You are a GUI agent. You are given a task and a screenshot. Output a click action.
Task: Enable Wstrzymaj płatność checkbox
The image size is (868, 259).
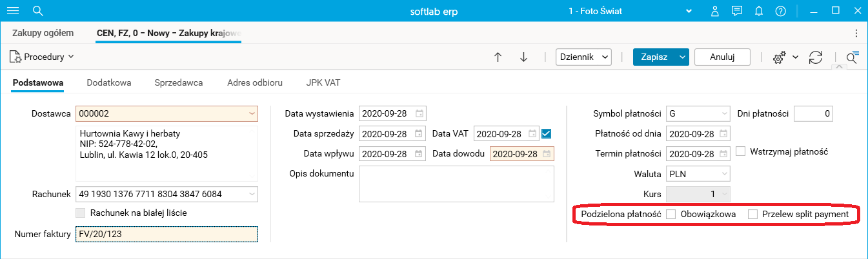coord(740,151)
